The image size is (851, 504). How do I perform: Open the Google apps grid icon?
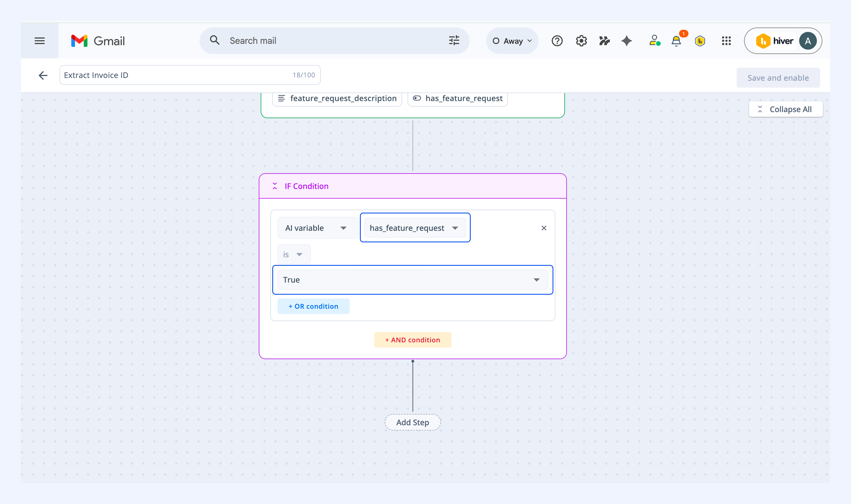point(726,41)
